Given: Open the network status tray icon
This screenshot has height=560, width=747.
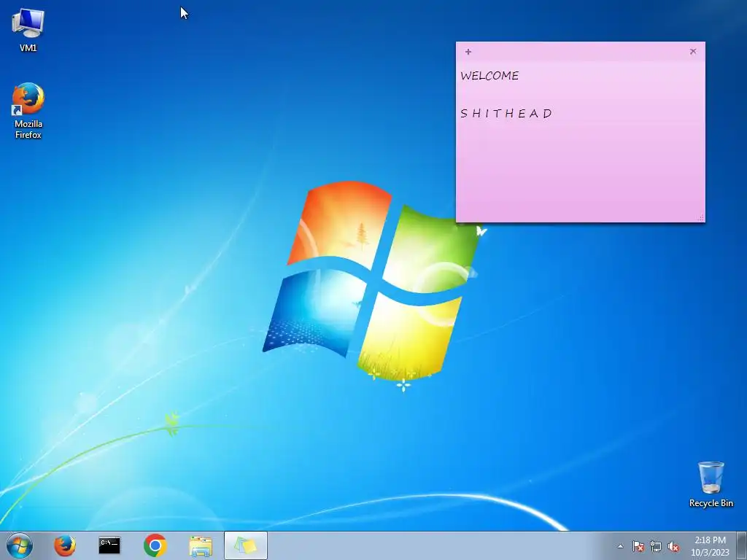Looking at the screenshot, I should [x=656, y=546].
